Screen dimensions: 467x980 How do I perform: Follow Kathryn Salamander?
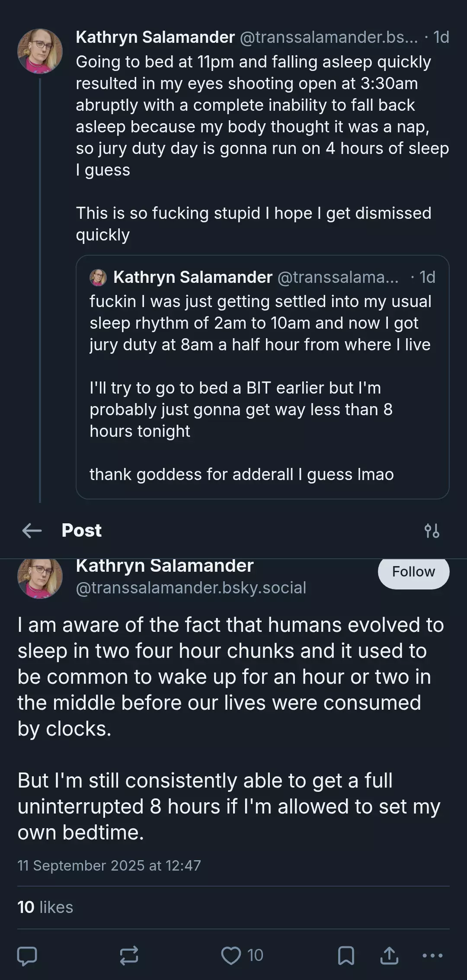[413, 572]
